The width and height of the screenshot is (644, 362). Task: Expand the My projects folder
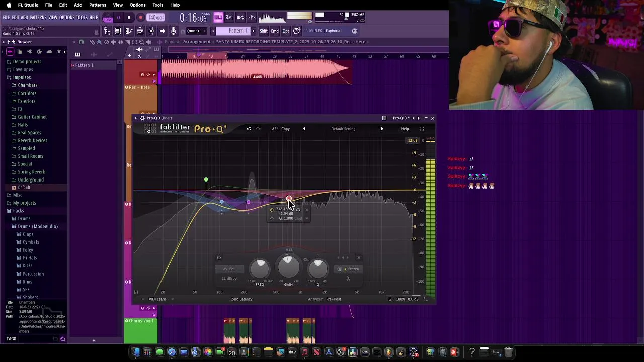(x=25, y=203)
